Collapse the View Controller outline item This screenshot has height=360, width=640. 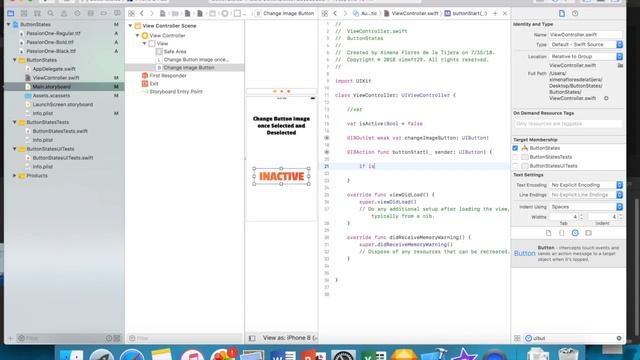pyautogui.click(x=138, y=36)
